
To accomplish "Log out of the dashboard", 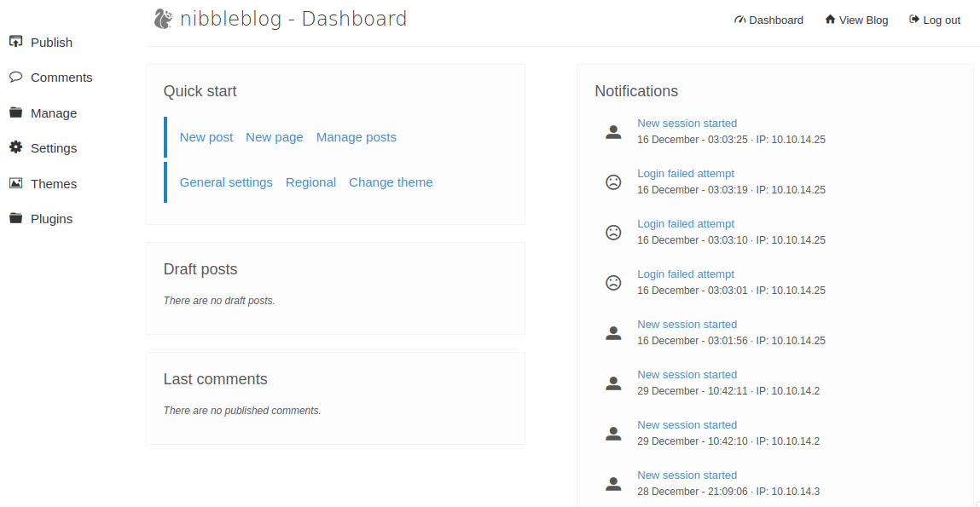I will (935, 20).
